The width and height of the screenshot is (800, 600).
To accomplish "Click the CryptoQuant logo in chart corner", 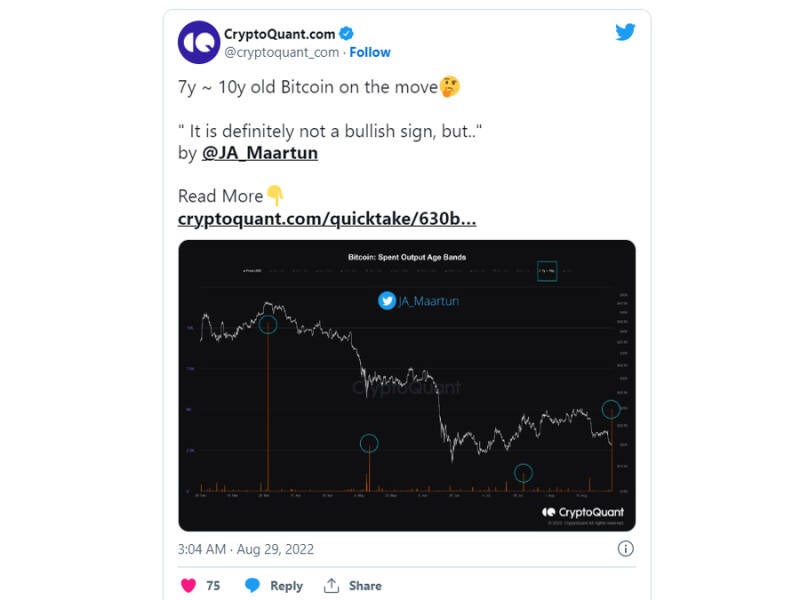I will click(549, 512).
